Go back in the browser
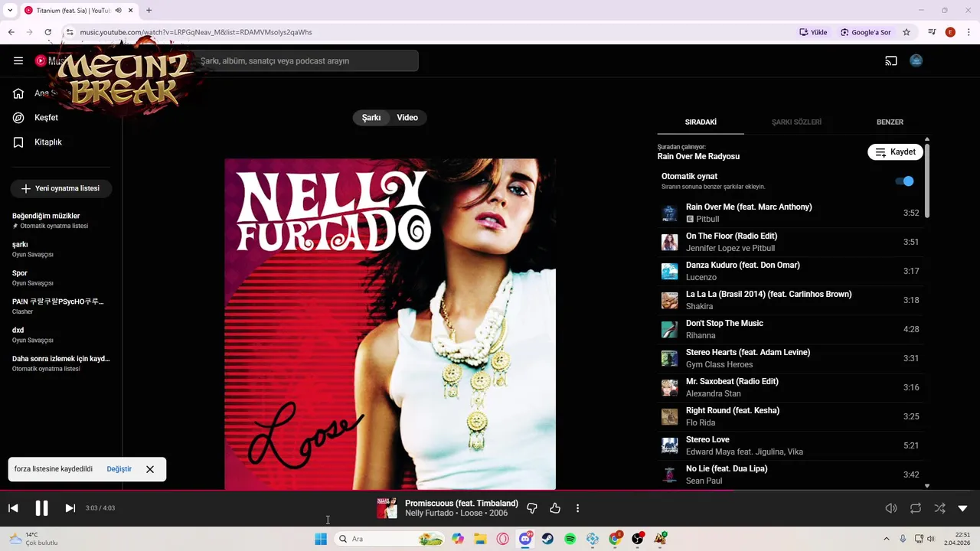980x551 pixels. click(x=11, y=32)
